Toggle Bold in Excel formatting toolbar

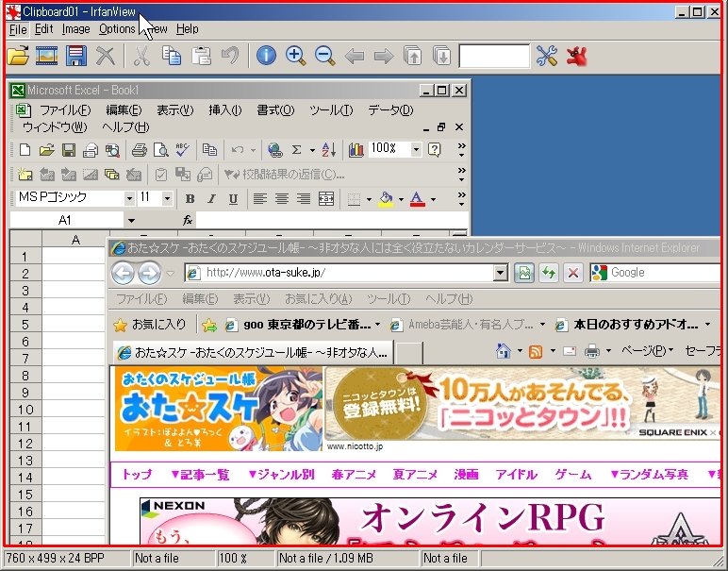pos(190,199)
